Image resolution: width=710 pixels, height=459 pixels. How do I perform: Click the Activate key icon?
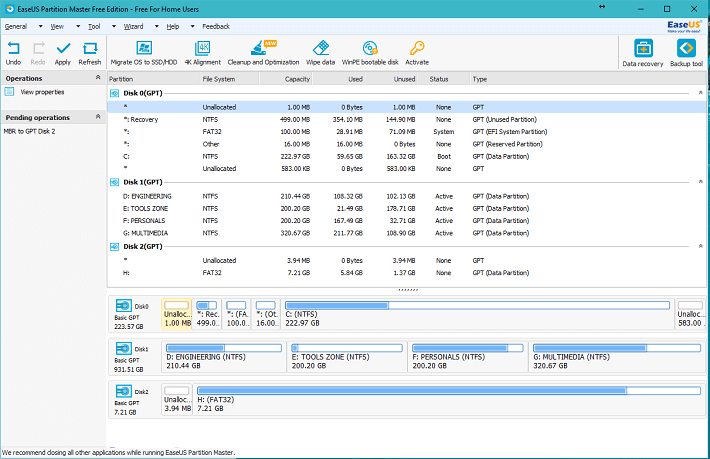[x=417, y=48]
